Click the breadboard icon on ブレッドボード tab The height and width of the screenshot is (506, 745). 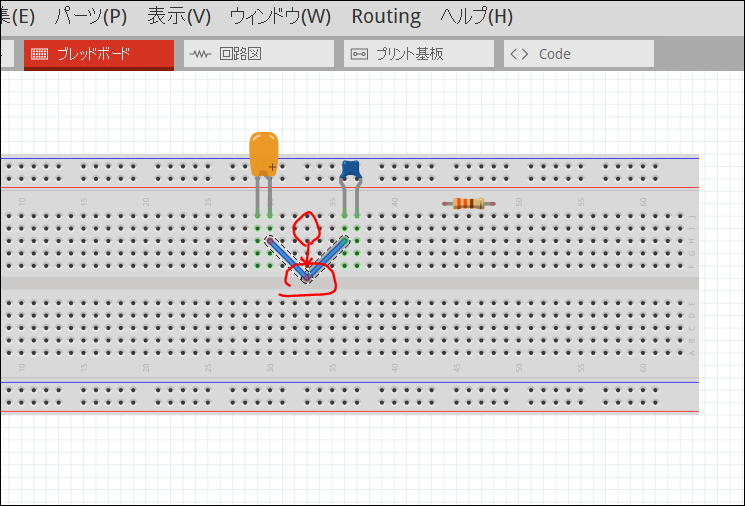(x=39, y=54)
